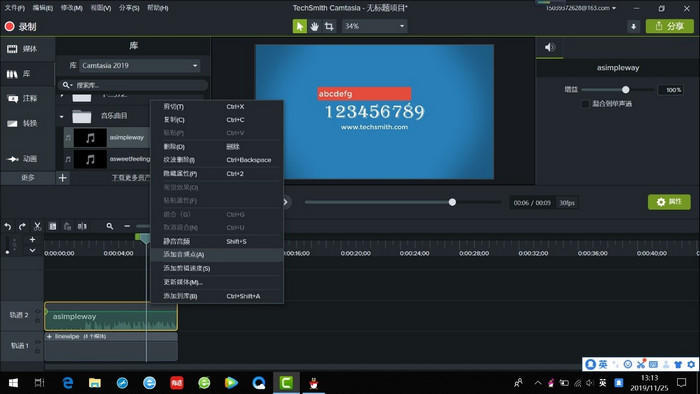
Task: Choose the crop tool above canvas
Action: click(329, 26)
